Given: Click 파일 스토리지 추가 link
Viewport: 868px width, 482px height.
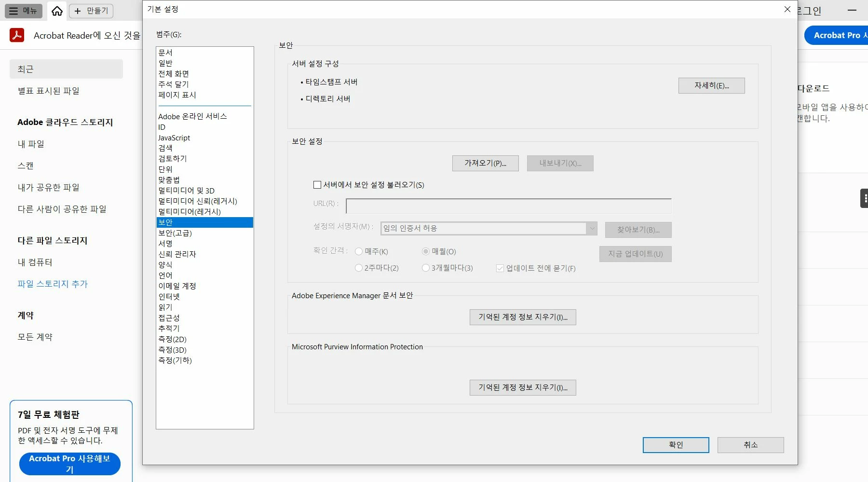Looking at the screenshot, I should (53, 284).
